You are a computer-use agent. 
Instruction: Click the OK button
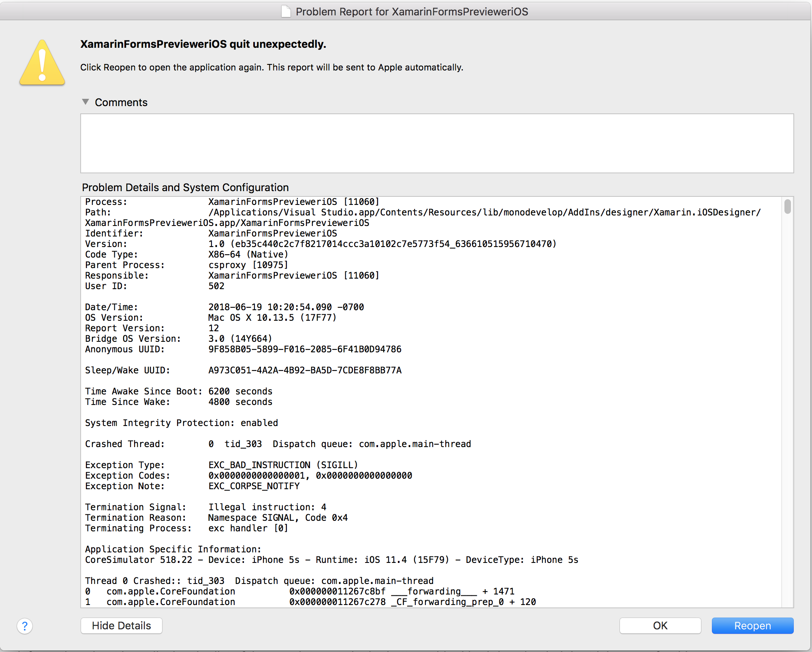tap(660, 626)
